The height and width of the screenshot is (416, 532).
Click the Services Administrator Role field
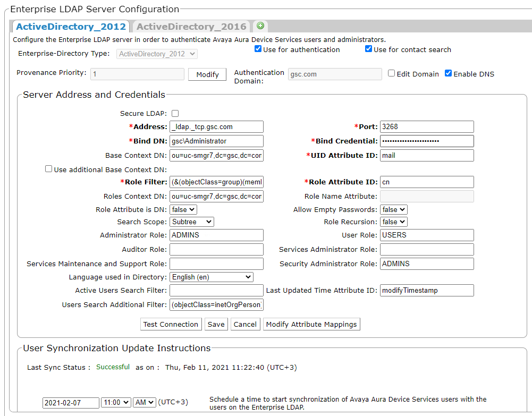pos(427,250)
